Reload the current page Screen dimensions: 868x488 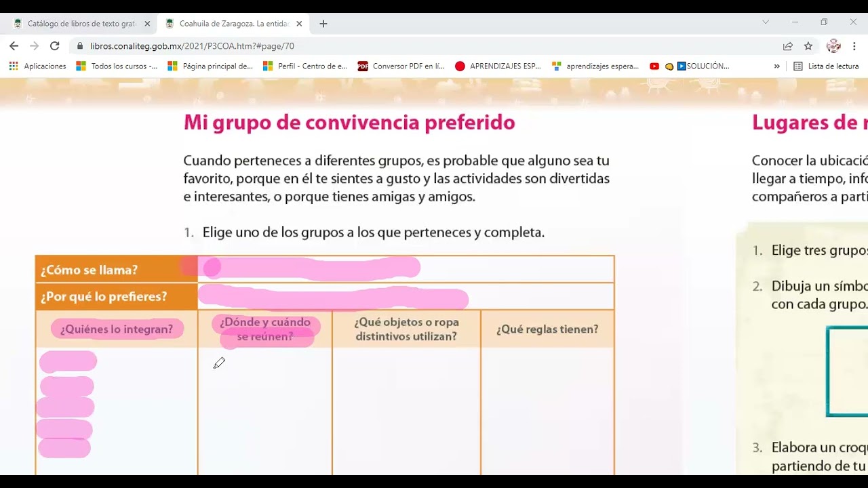55,46
